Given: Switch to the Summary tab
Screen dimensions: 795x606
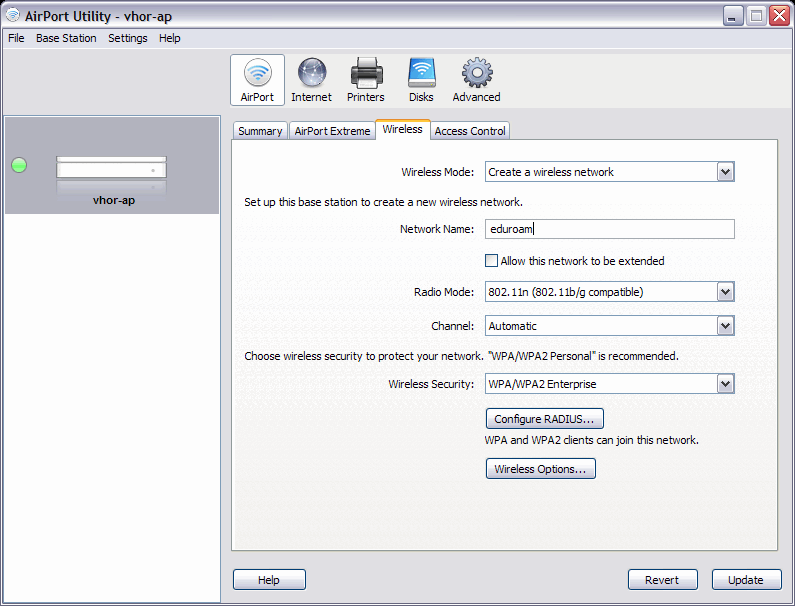Looking at the screenshot, I should pos(260,131).
